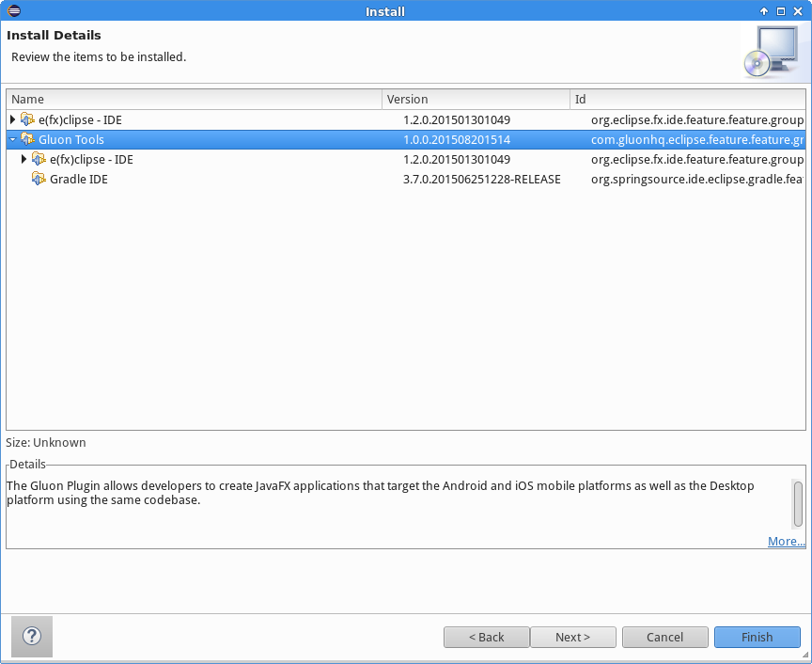The width and height of the screenshot is (812, 664).
Task: Expand the top-level e(fx)clipse - IDE entry
Action: coord(12,119)
